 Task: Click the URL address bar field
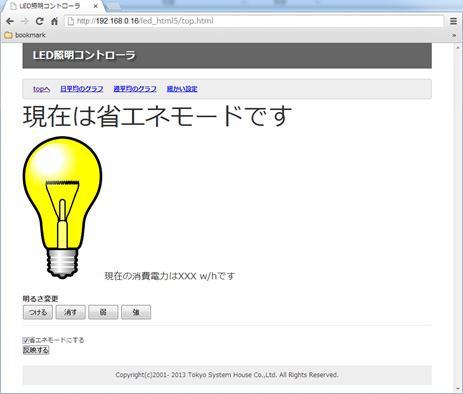pos(254,21)
